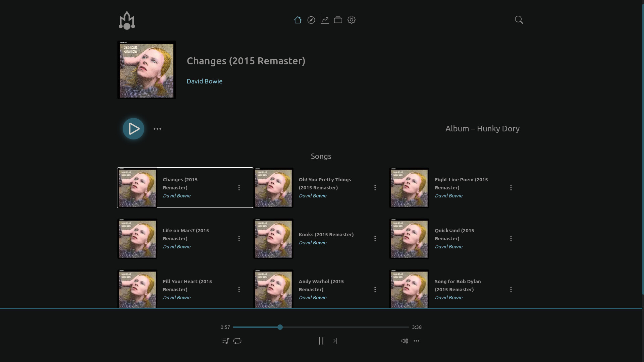Open more options beside large play button
This screenshot has width=644, height=362.
(x=157, y=129)
